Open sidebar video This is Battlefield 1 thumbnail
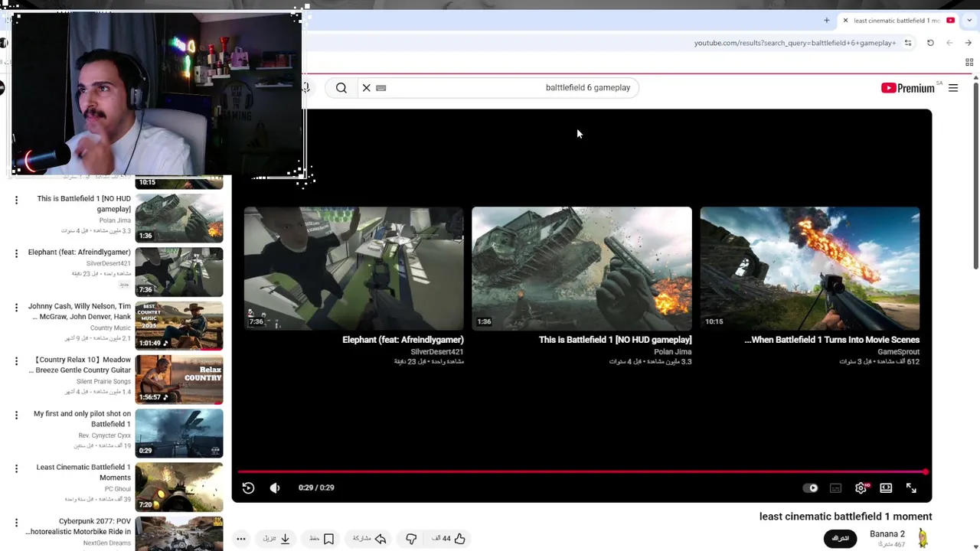This screenshot has width=980, height=551. tap(179, 218)
